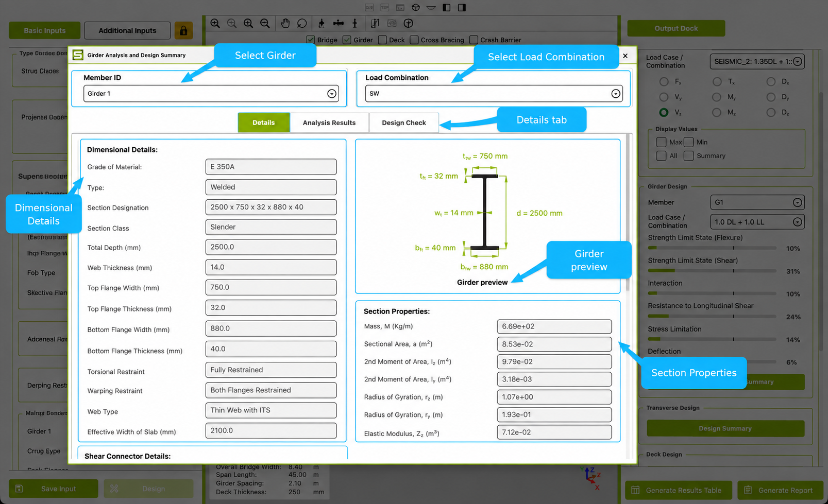The image size is (828, 504).
Task: Click the 3D cube view icon
Action: pyautogui.click(x=416, y=7)
